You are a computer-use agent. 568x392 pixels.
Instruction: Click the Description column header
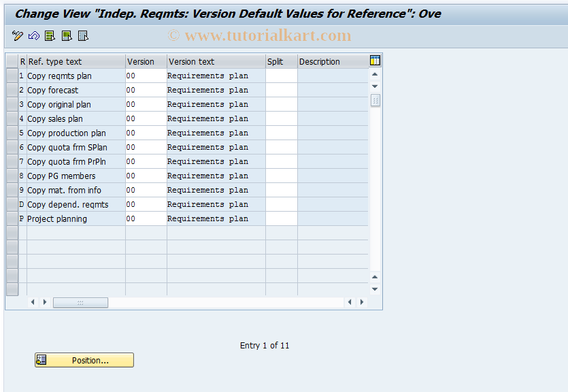click(333, 61)
